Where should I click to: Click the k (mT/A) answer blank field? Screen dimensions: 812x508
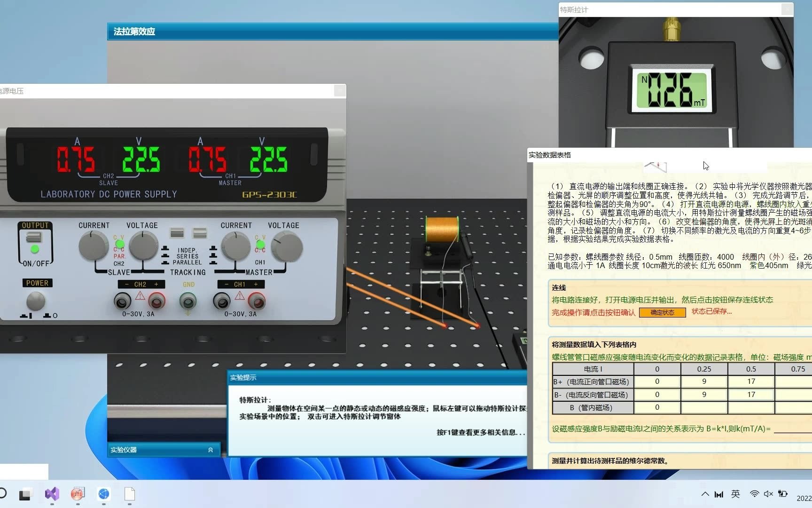click(793, 429)
